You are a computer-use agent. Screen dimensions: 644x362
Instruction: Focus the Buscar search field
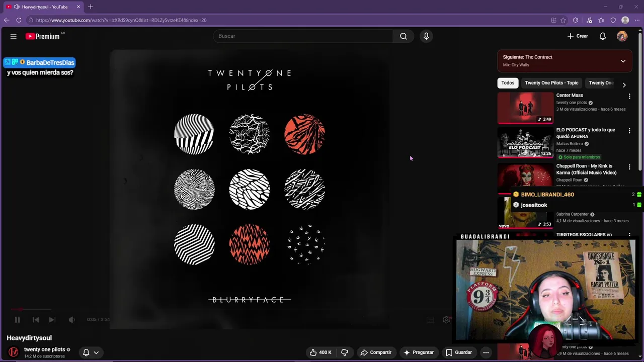click(303, 36)
